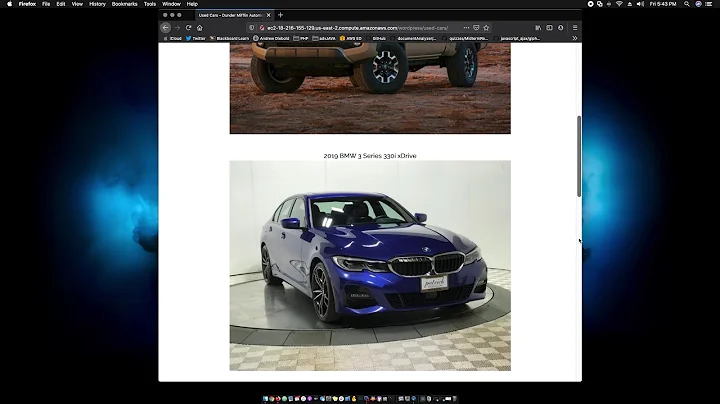Open the History menu

click(x=97, y=4)
